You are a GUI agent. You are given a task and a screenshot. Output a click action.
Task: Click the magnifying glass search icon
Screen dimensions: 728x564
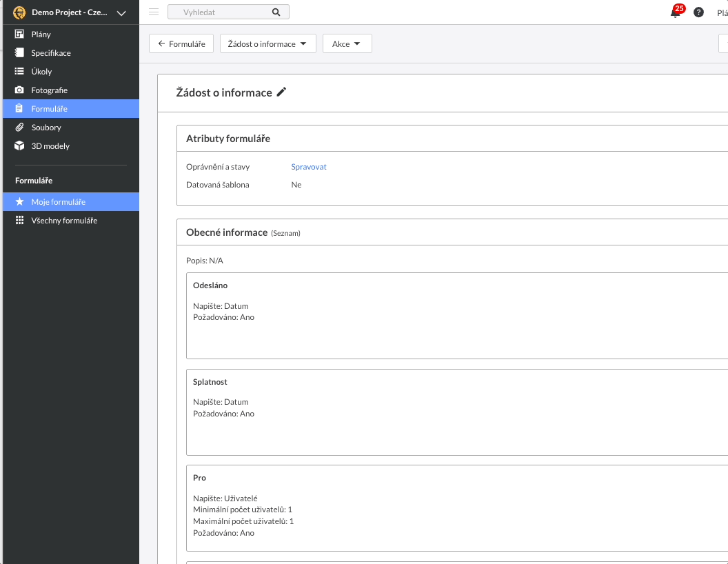pos(276,12)
